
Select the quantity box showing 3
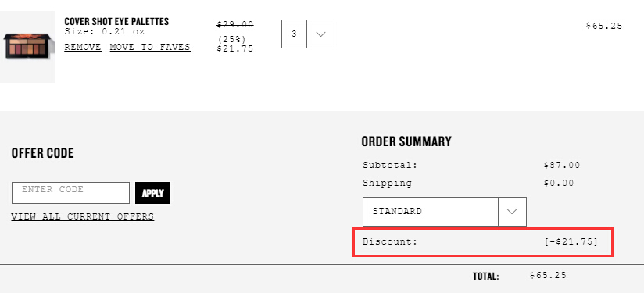[x=294, y=34]
